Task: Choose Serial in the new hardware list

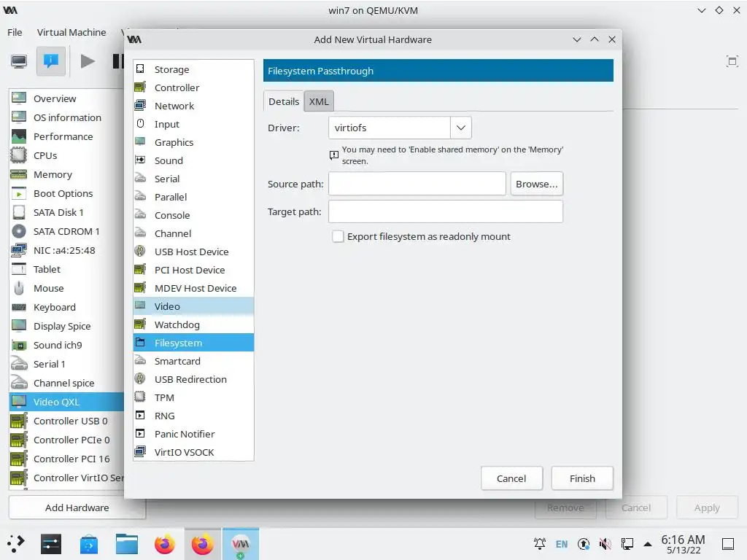Action: [x=193, y=179]
